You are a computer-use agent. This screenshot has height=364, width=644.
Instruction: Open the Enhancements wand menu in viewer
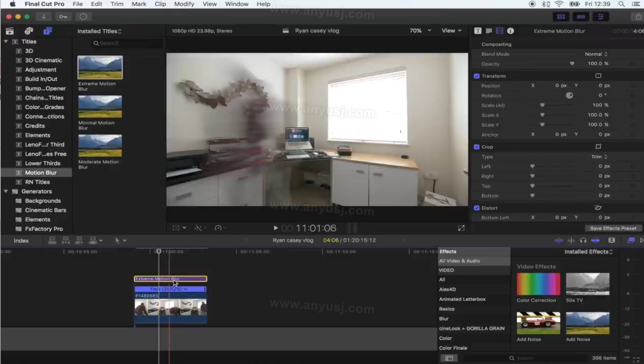[200, 228]
